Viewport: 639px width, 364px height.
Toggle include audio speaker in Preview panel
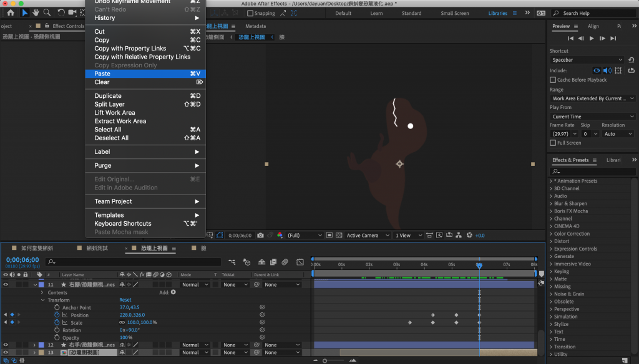click(607, 70)
